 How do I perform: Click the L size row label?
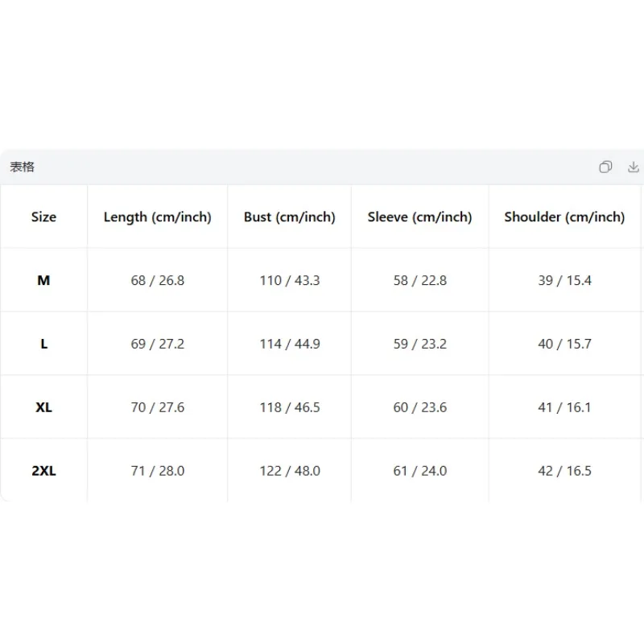[x=43, y=344]
